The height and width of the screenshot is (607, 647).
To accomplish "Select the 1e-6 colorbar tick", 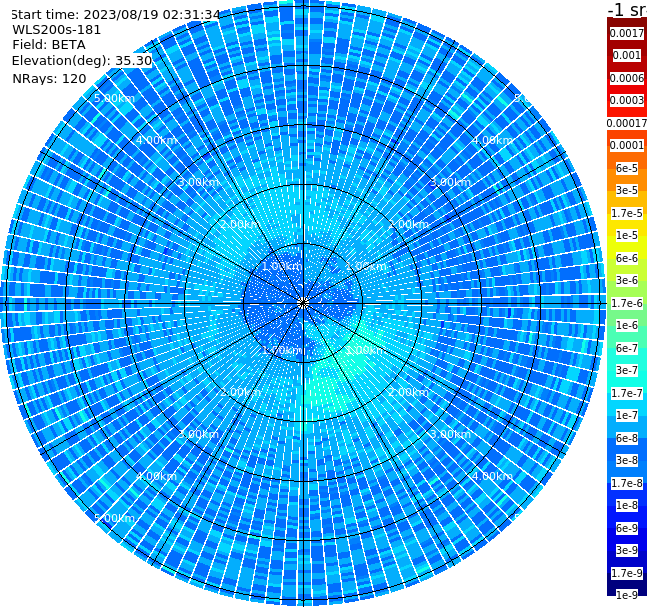I will click(627, 325).
